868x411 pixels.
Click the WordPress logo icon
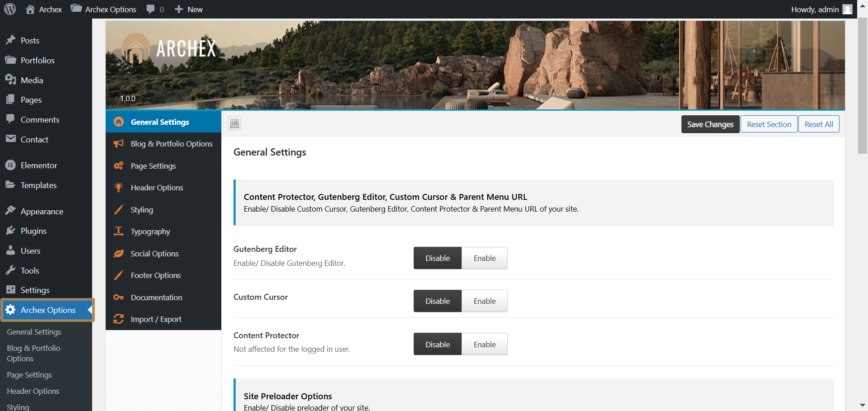pyautogui.click(x=10, y=9)
